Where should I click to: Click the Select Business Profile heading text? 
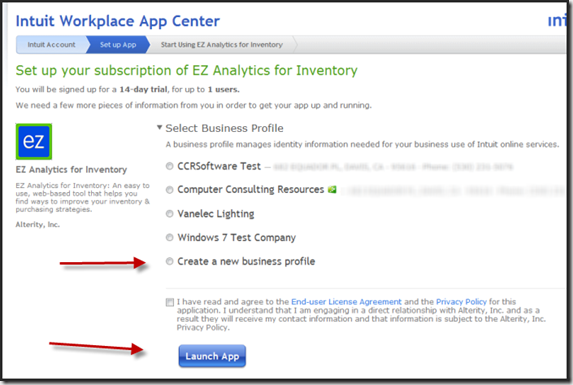coord(224,128)
